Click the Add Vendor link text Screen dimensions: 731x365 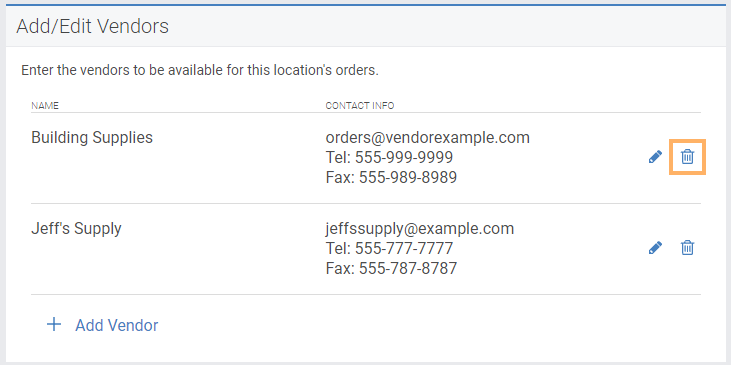pyautogui.click(x=117, y=325)
